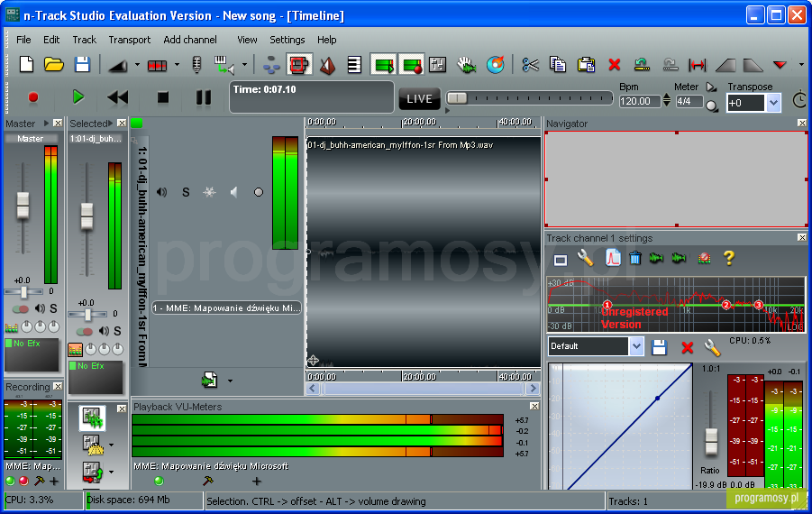Click the rewind button

[x=117, y=97]
